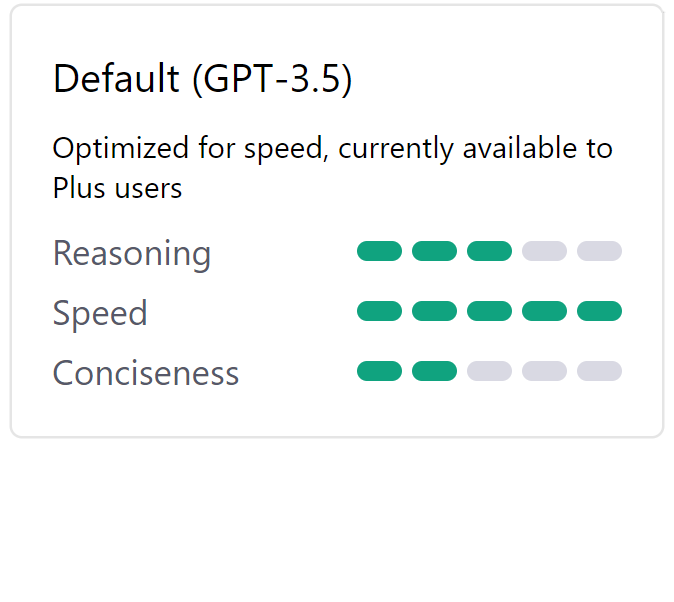Click the last gray Conciseness pill

click(599, 371)
